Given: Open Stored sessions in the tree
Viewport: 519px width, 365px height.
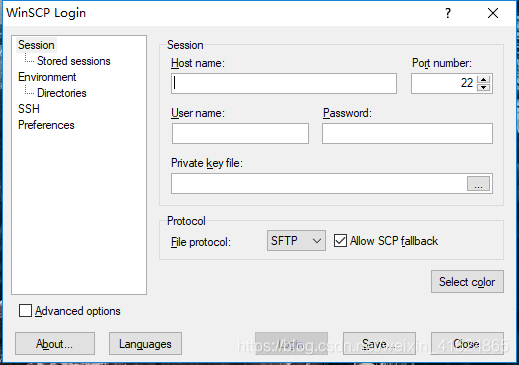Looking at the screenshot, I should [74, 61].
